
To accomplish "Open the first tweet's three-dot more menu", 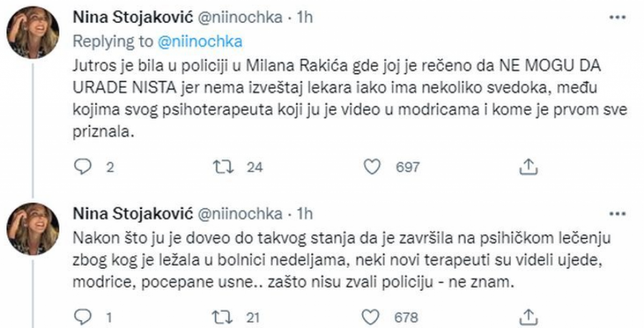I will [x=615, y=17].
